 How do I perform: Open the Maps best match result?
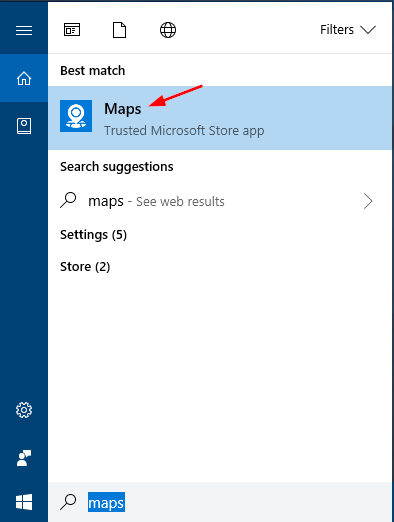(220, 118)
